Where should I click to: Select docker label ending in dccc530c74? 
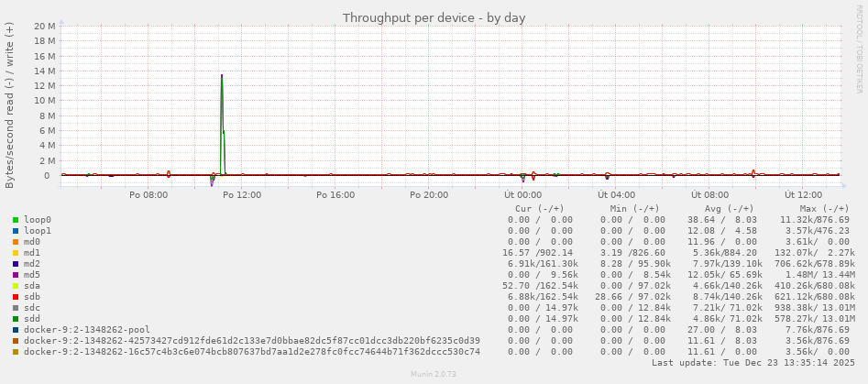252,352
